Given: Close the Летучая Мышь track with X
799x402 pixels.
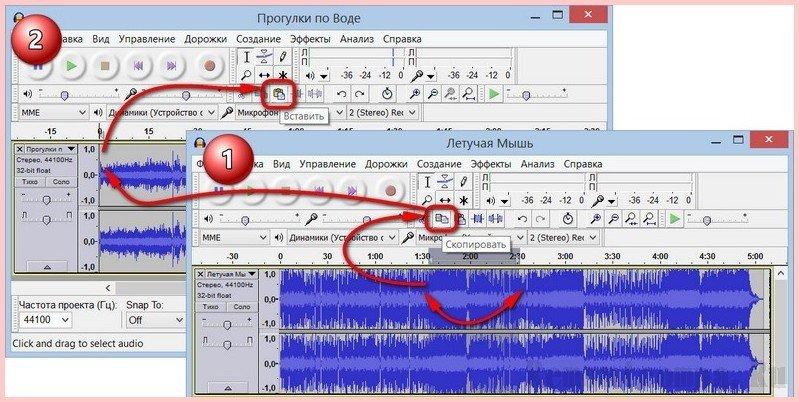Looking at the screenshot, I should pyautogui.click(x=201, y=274).
